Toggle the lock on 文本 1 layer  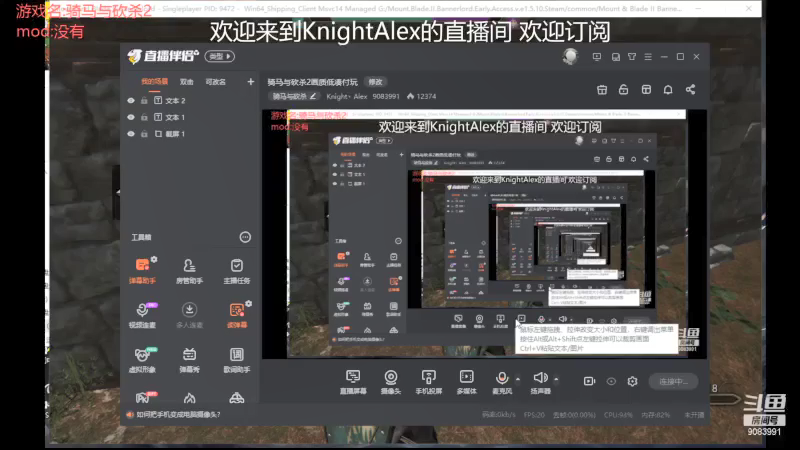pyautogui.click(x=144, y=117)
